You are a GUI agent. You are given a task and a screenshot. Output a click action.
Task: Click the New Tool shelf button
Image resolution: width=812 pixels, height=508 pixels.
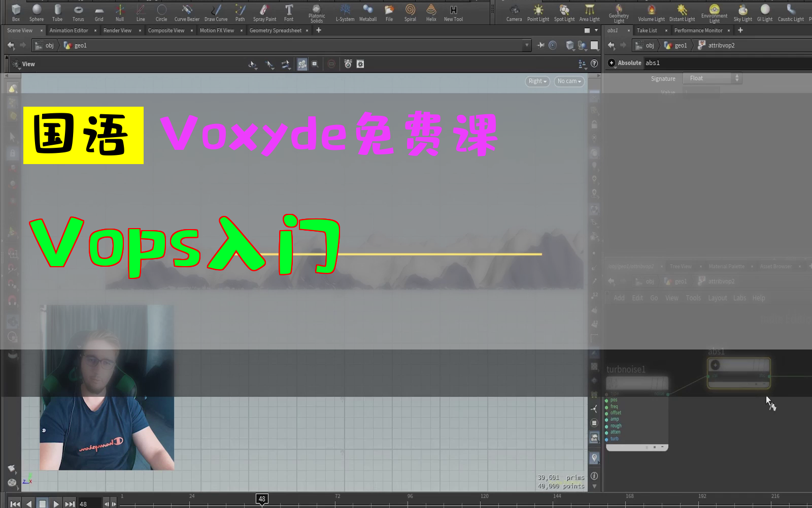tap(453, 13)
